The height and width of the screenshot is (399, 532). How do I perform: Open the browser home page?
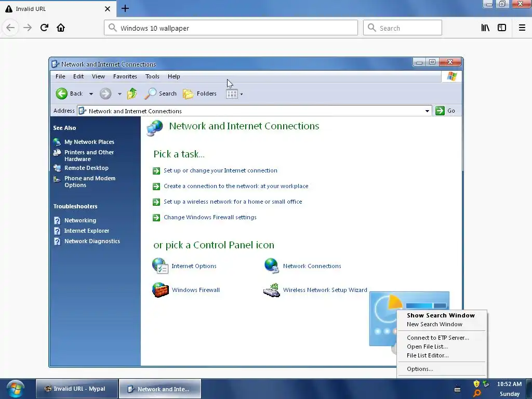click(x=61, y=28)
